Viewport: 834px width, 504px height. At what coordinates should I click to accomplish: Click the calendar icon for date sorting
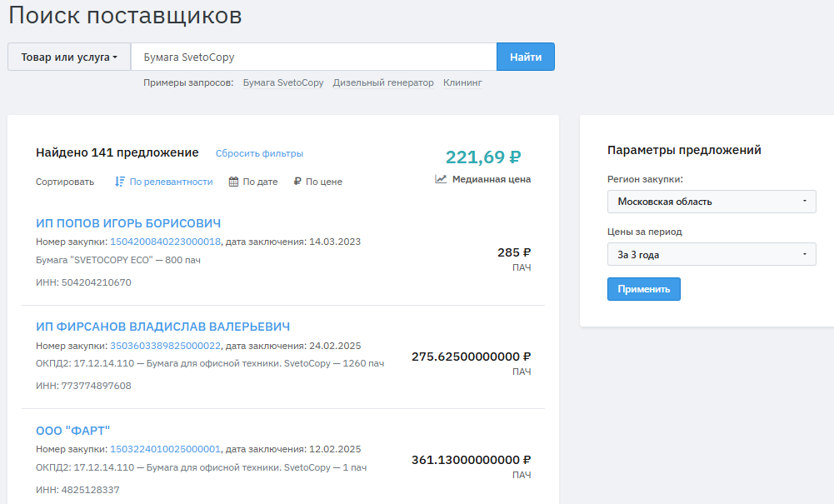[x=234, y=182]
